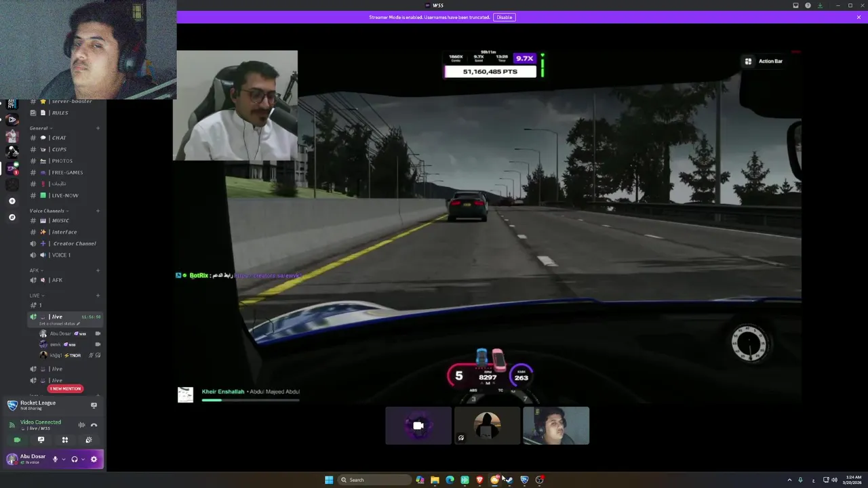
Task: Collapse the AFK category
Action: click(36, 270)
